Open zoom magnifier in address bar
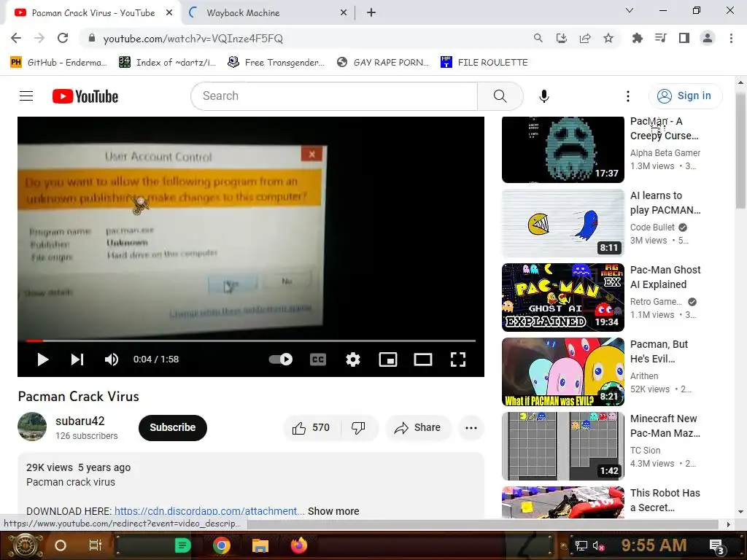Image resolution: width=747 pixels, height=560 pixels. (538, 38)
